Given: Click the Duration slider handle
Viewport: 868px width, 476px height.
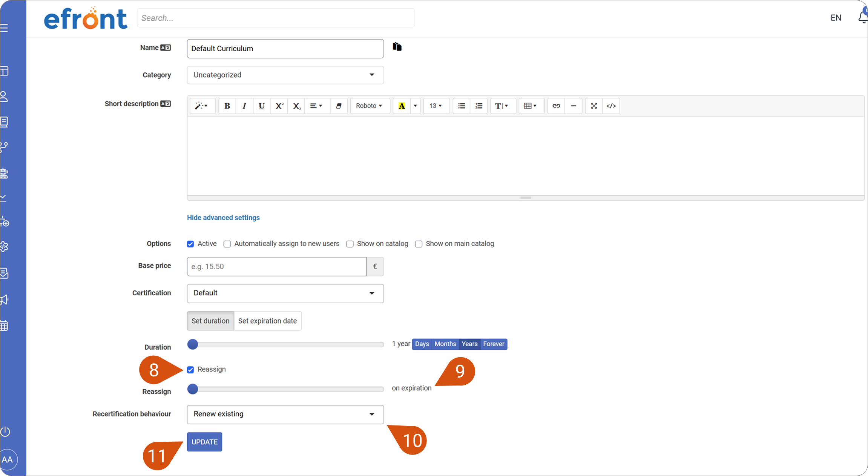Looking at the screenshot, I should coord(193,344).
